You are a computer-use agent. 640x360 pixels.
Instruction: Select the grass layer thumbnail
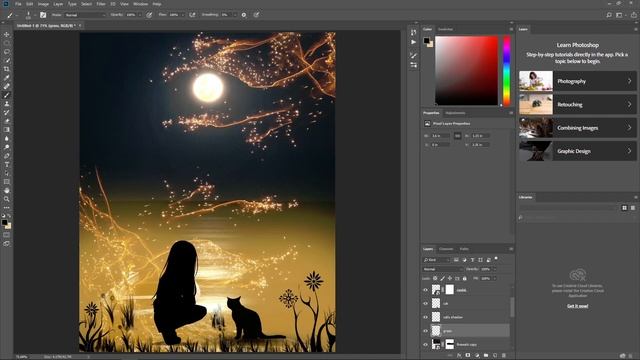[x=436, y=331]
